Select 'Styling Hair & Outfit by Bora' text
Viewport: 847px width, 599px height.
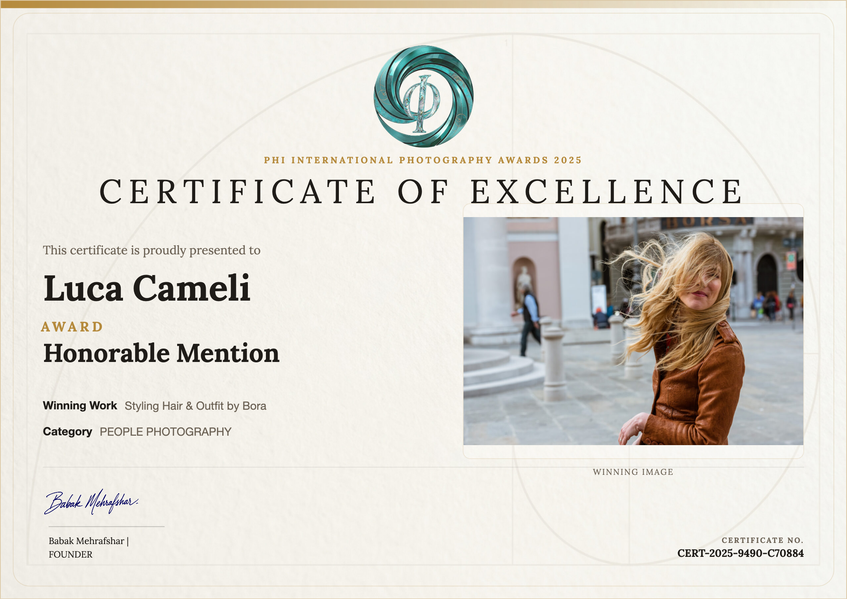click(196, 406)
